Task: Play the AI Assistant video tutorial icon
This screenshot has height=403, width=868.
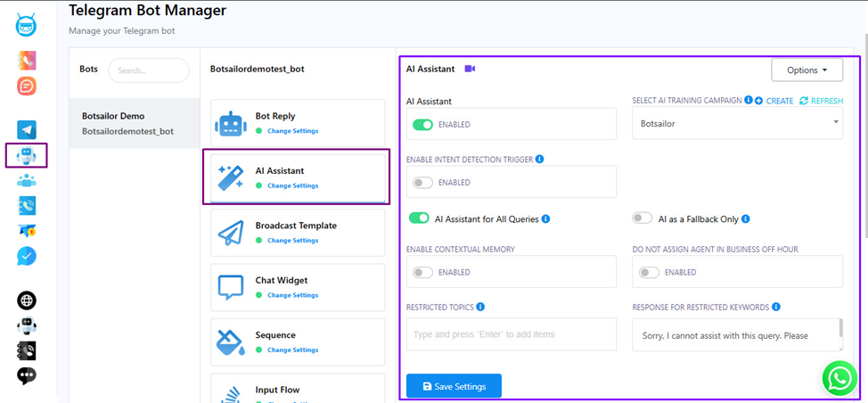Action: click(x=470, y=70)
